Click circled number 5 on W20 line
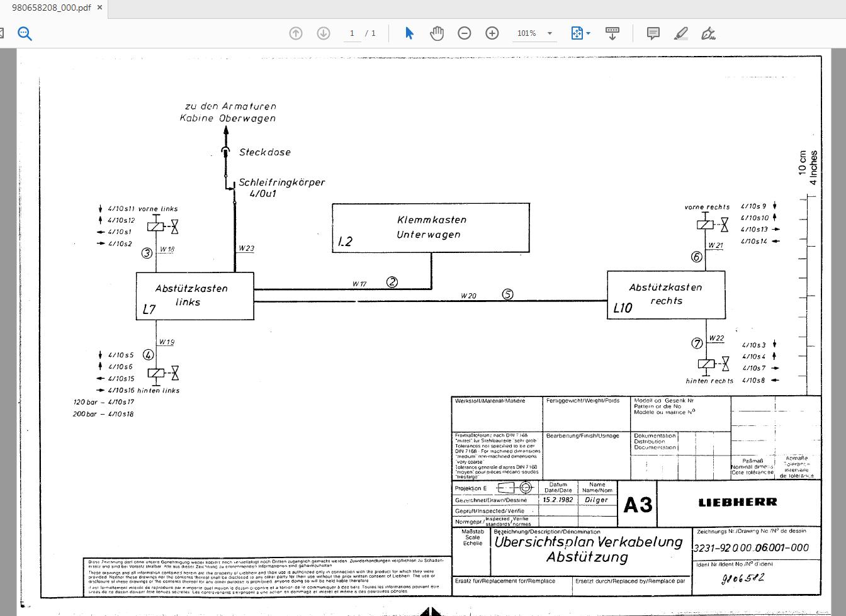Screen dimensions: 846x616 pos(507,294)
